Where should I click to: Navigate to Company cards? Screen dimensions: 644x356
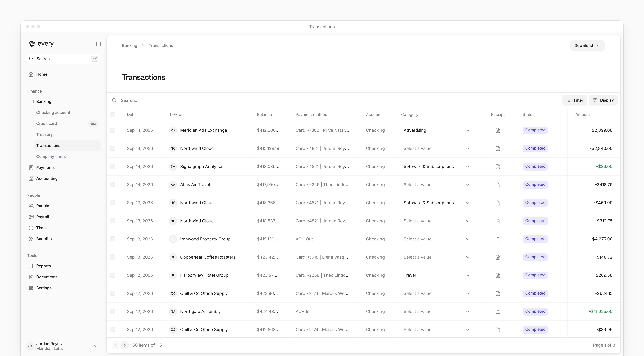pyautogui.click(x=51, y=157)
